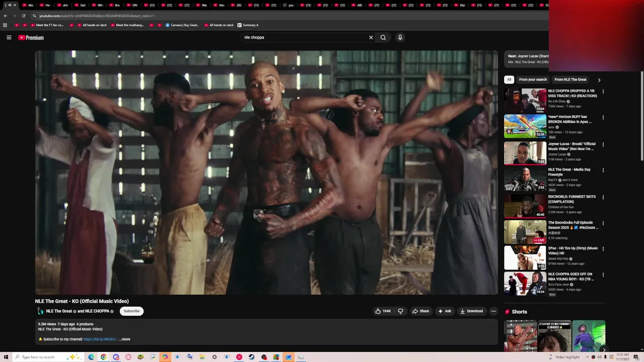Select the All filter chip
The height and width of the screenshot is (362, 644).
(509, 79)
